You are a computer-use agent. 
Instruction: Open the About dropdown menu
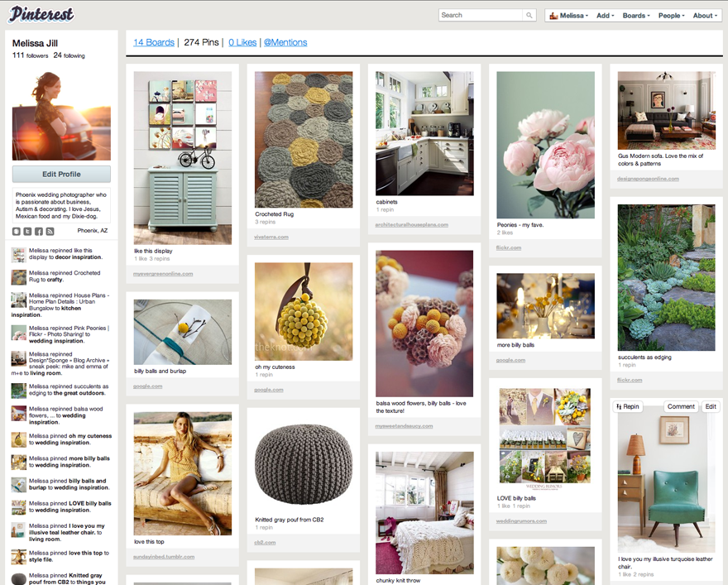click(704, 15)
